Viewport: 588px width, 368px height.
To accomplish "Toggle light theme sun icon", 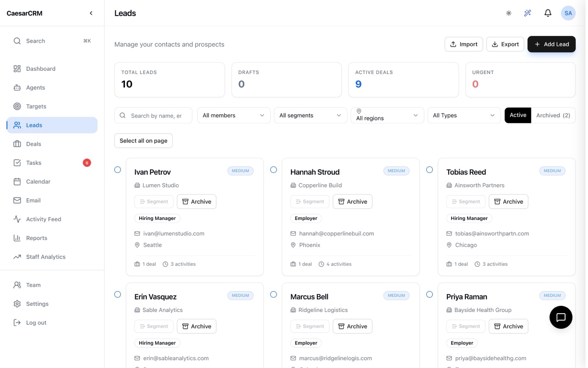I will pyautogui.click(x=509, y=13).
